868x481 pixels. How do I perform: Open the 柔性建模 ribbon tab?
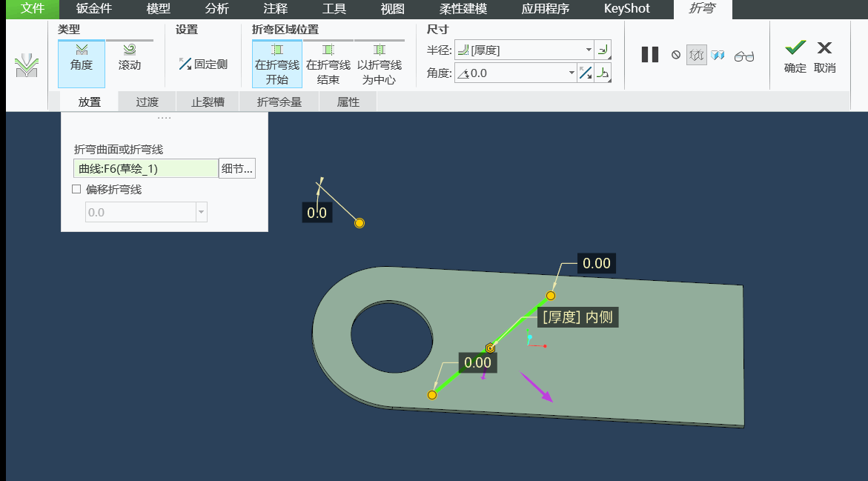pyautogui.click(x=463, y=9)
